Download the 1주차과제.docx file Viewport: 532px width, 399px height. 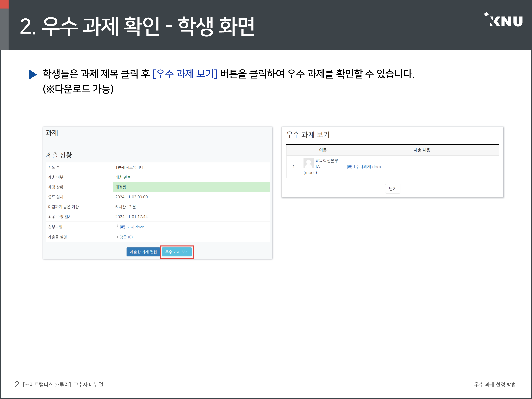(367, 167)
